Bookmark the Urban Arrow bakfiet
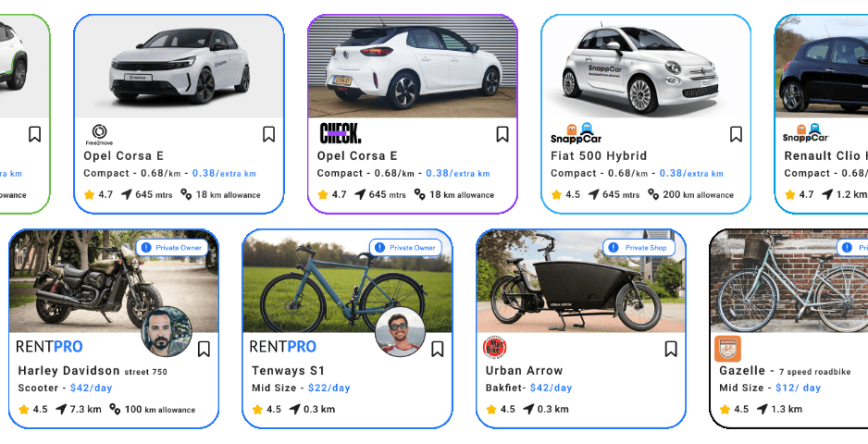This screenshot has width=868, height=444. pos(671,349)
